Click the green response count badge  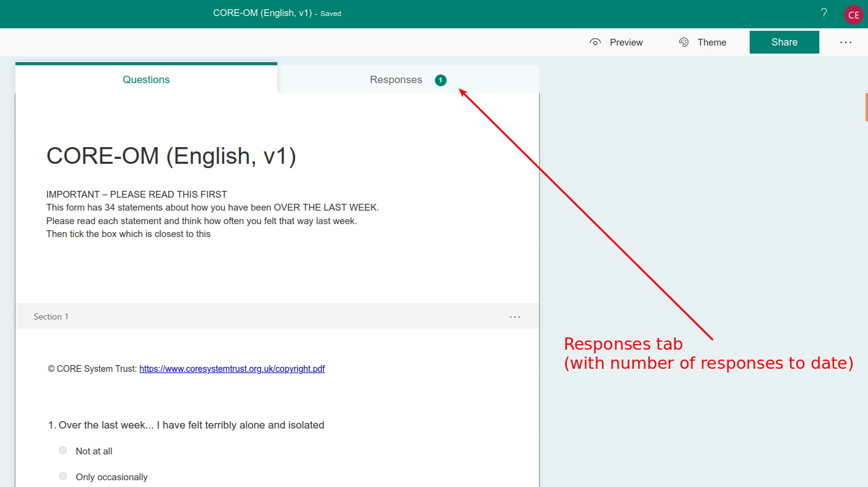[x=440, y=79]
